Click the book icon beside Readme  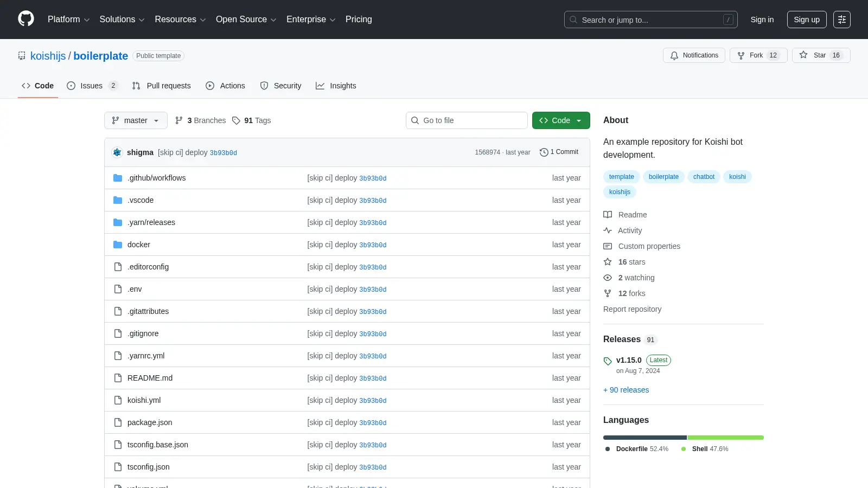point(608,215)
